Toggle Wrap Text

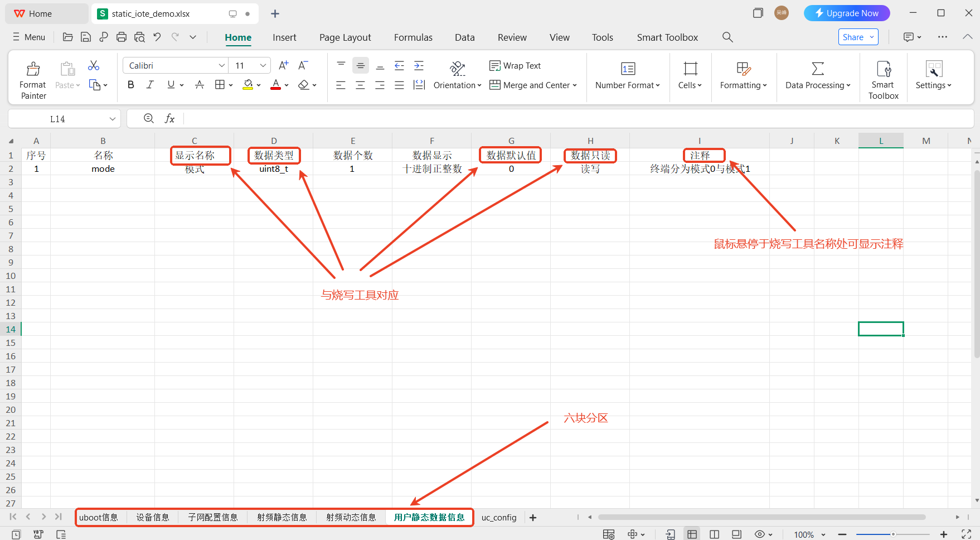(515, 65)
